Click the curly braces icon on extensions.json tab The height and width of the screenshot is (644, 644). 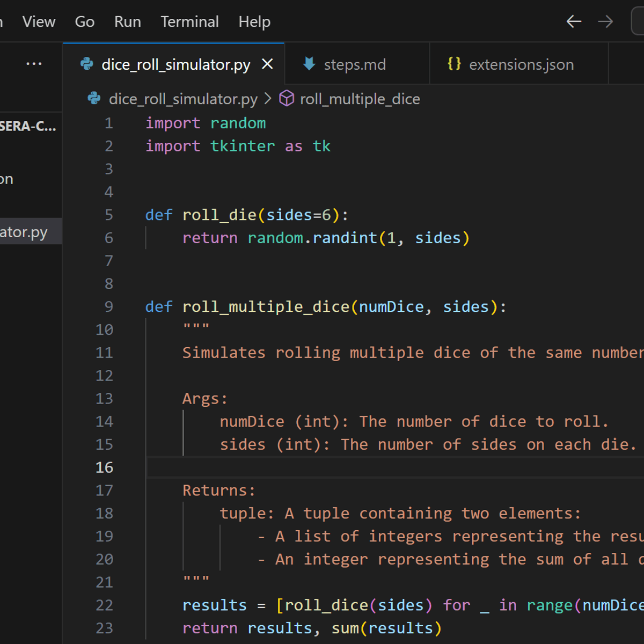[x=454, y=64]
